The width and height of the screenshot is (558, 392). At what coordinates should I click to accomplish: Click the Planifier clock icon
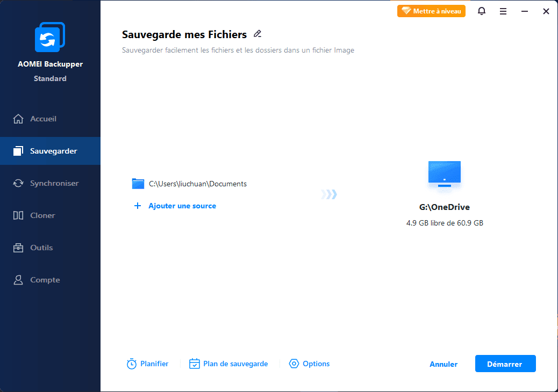(132, 364)
